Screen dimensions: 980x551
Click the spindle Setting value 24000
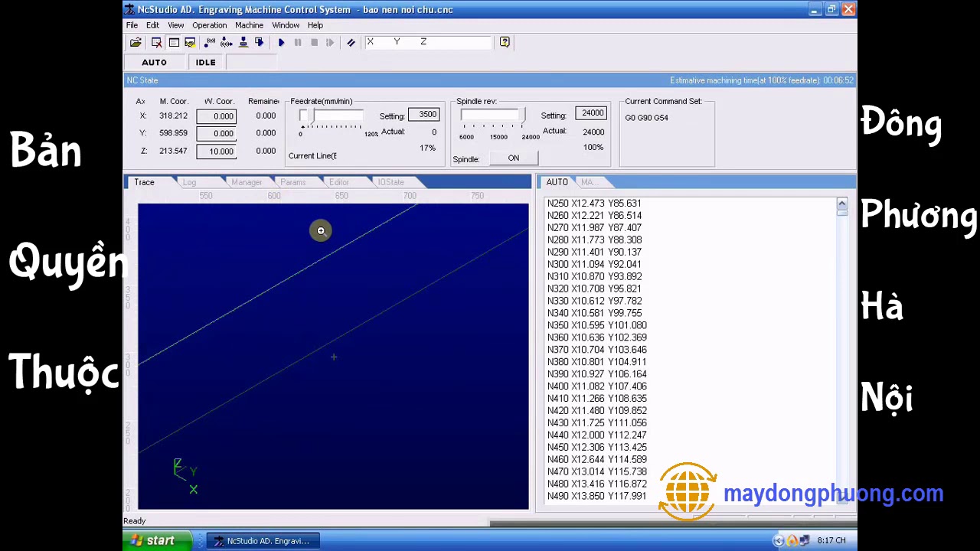[x=591, y=113]
